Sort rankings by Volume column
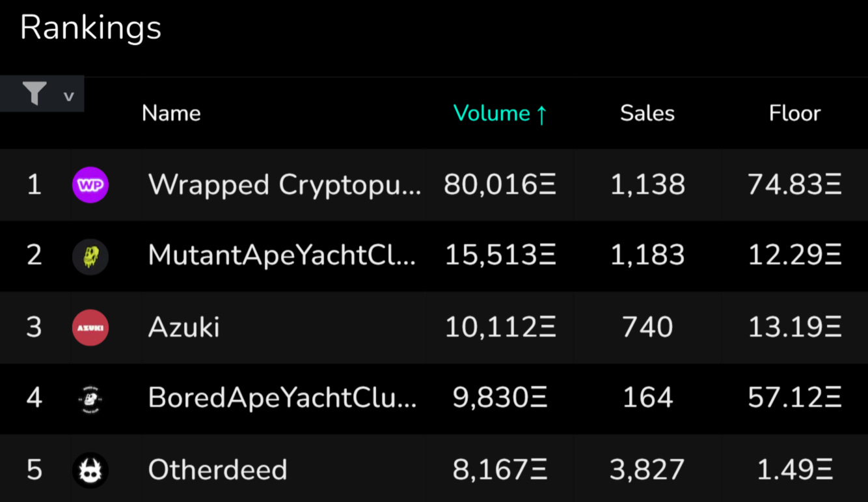The width and height of the screenshot is (868, 502). tap(500, 113)
